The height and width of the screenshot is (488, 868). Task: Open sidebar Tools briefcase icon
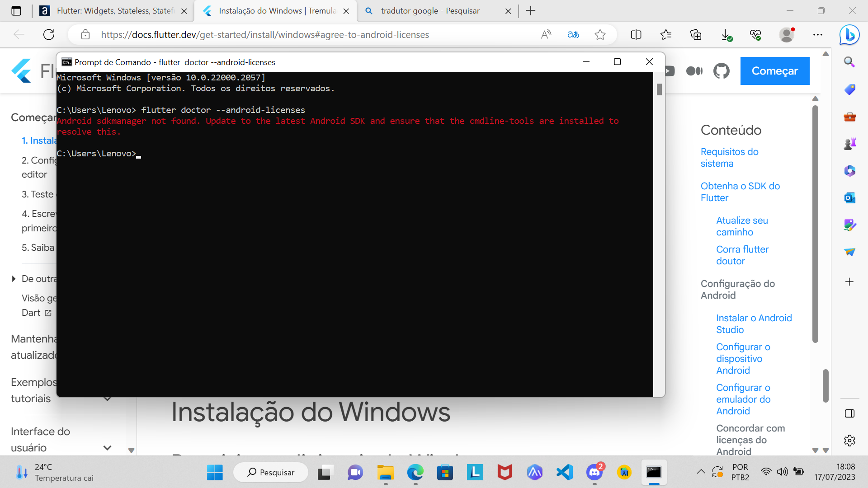pos(849,117)
